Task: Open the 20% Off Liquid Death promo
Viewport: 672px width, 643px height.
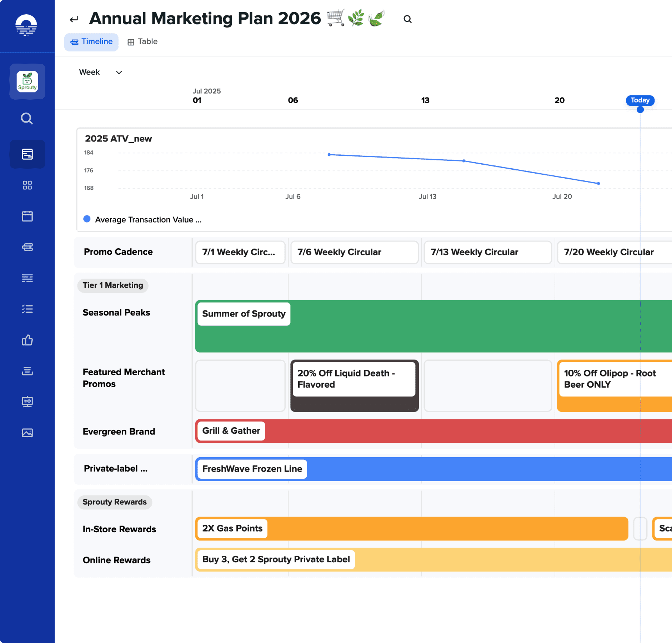Action: point(354,379)
